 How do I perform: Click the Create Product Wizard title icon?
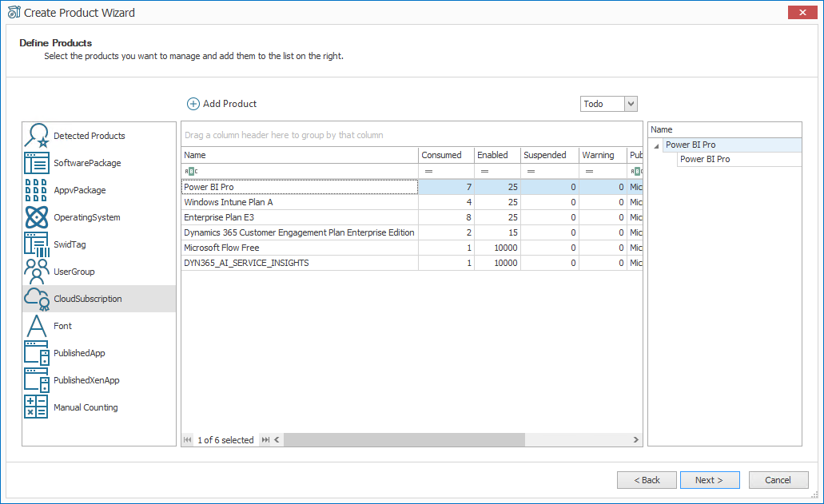(x=14, y=12)
